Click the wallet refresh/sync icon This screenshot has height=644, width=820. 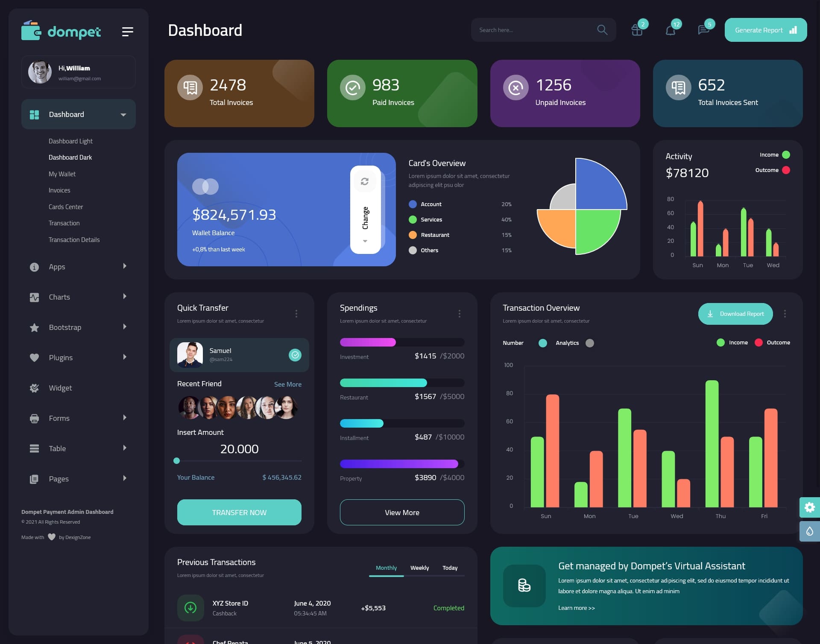click(365, 180)
